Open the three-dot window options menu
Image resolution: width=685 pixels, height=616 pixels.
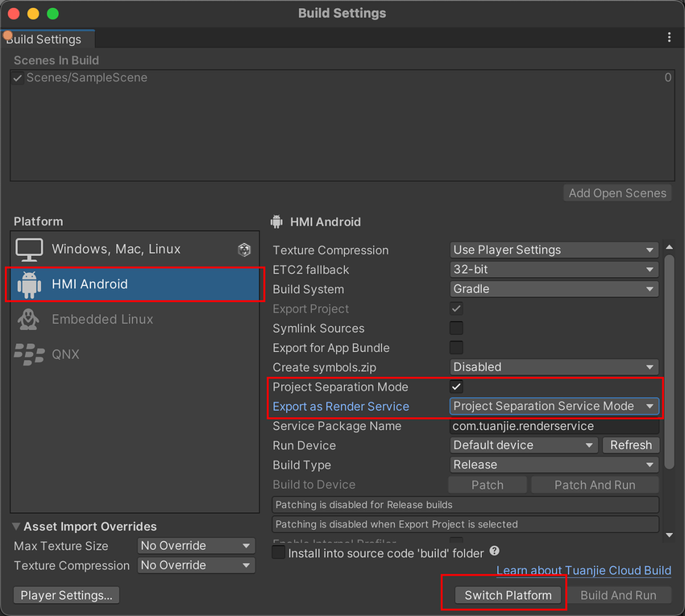click(x=669, y=38)
